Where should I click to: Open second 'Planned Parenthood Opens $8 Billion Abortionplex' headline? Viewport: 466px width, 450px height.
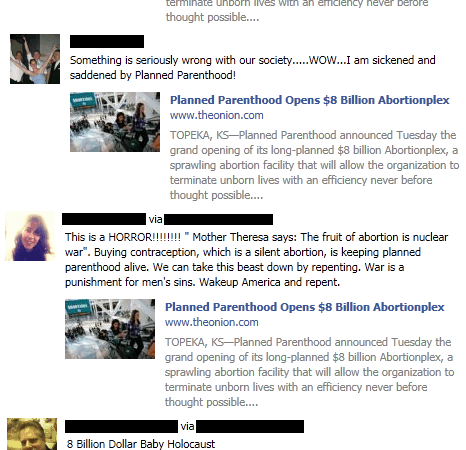tap(305, 307)
